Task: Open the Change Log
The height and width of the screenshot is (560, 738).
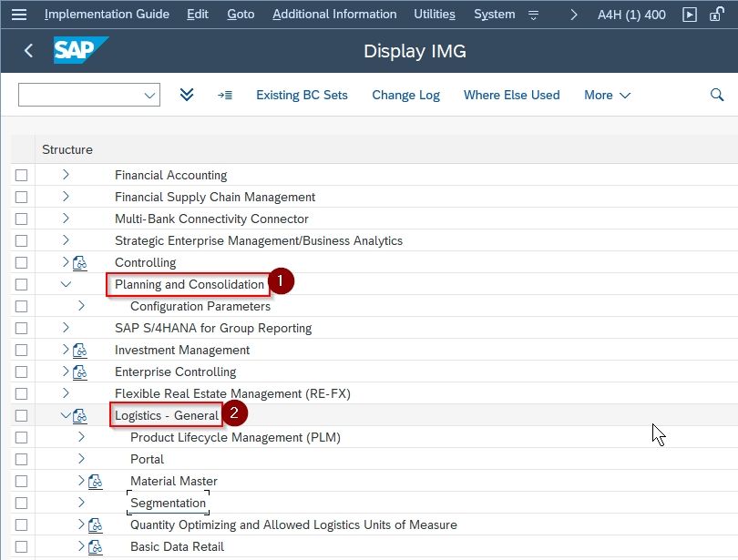Action: (405, 95)
